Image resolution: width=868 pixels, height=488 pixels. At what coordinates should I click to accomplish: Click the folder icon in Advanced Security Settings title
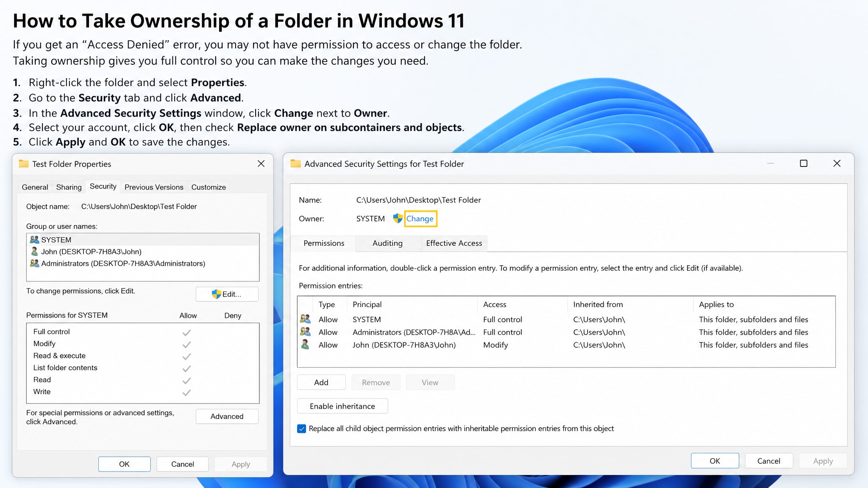point(295,164)
